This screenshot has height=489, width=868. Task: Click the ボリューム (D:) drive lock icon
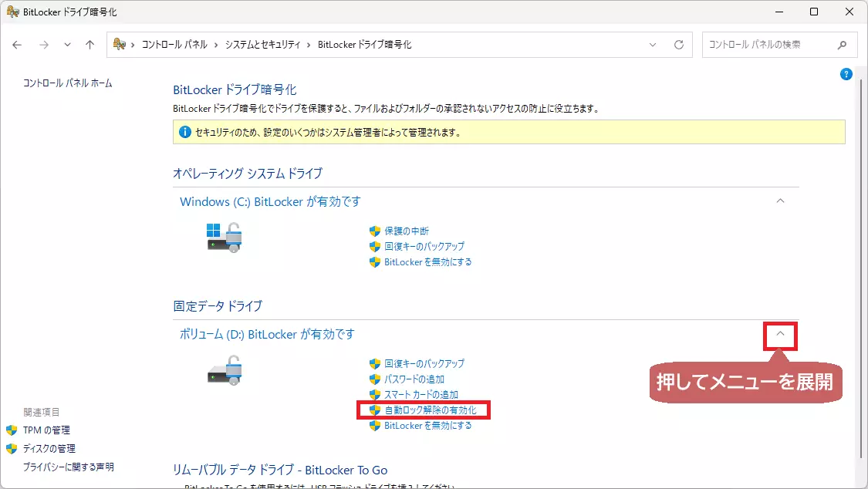coord(225,370)
